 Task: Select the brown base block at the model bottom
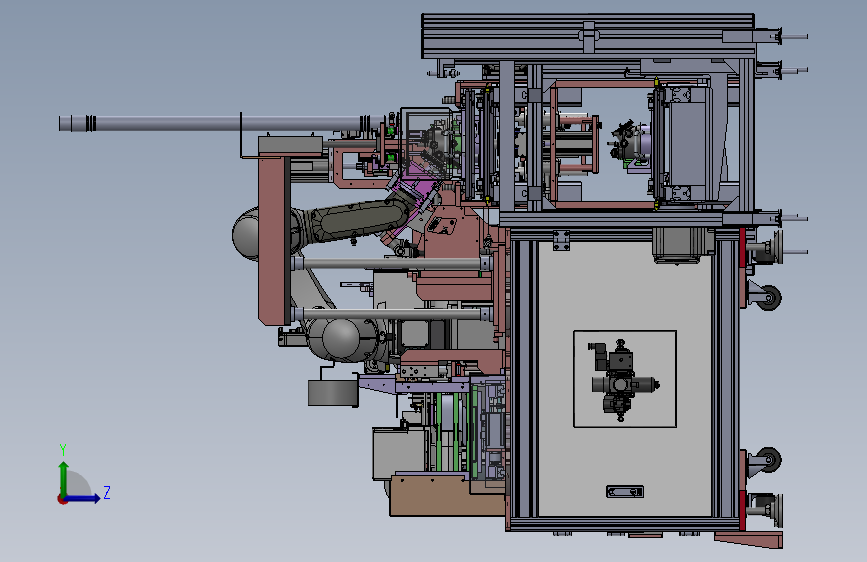tap(447, 495)
